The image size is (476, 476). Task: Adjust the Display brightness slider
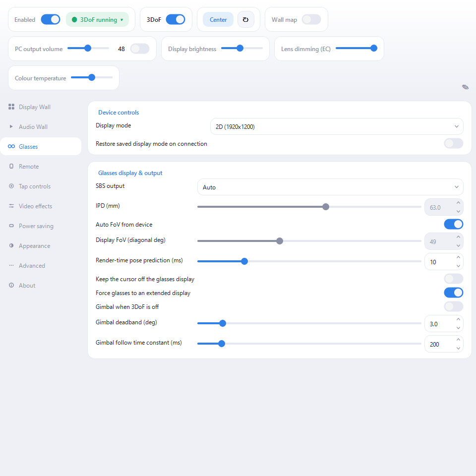click(241, 48)
